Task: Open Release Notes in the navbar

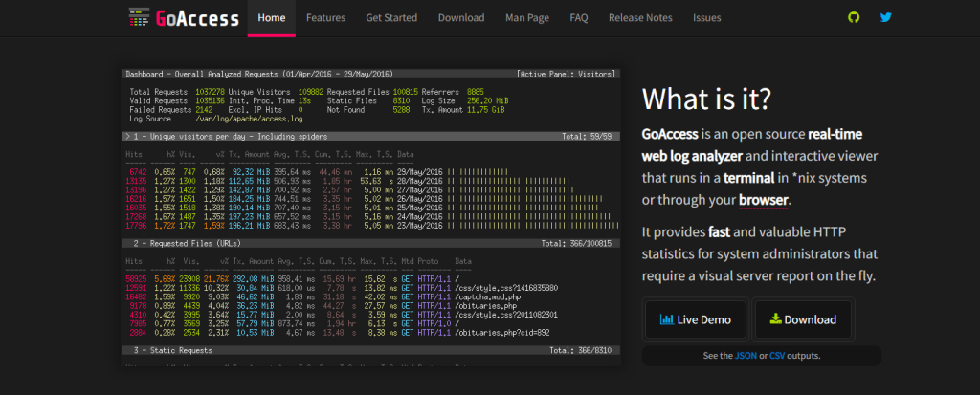Action: coord(640,18)
